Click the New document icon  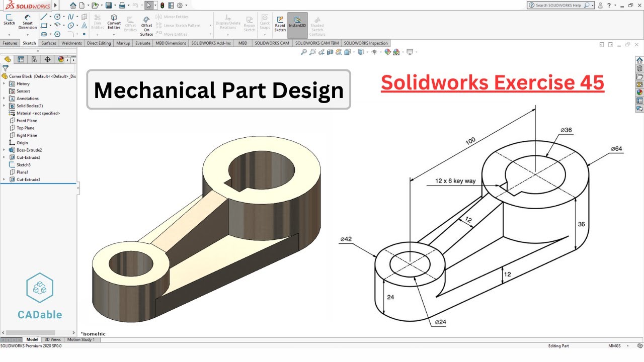(83, 5)
